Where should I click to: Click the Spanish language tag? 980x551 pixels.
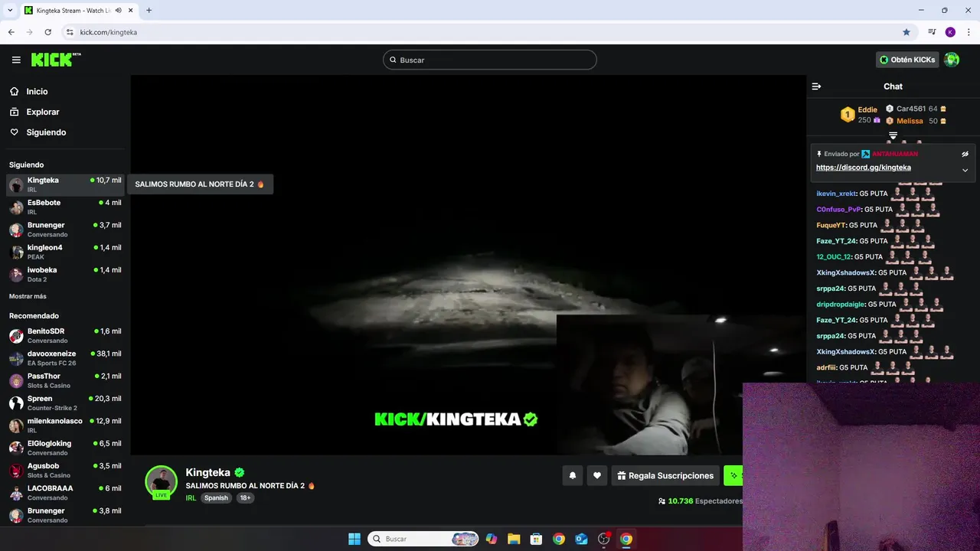pos(216,497)
